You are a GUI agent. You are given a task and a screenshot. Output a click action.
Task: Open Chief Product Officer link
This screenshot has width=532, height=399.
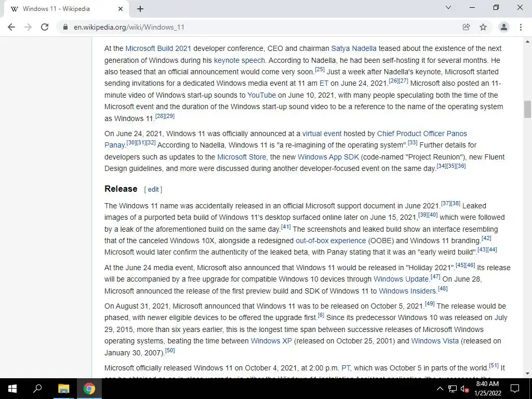click(410, 134)
